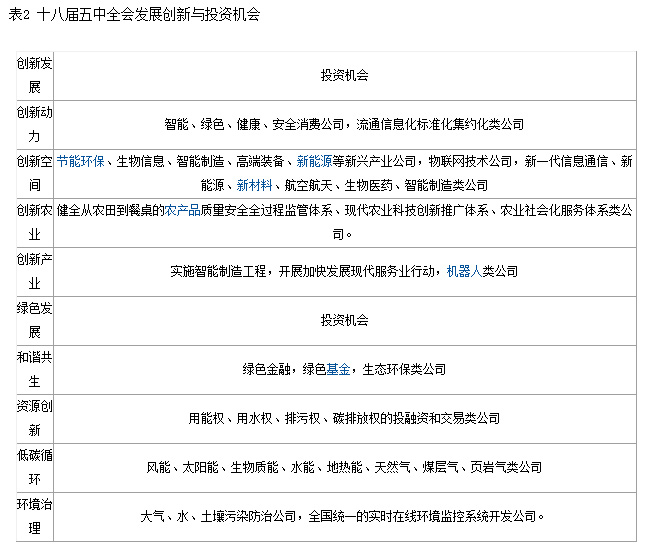Open the 机器人 hyperlink
Screen dimensions: 645x545
coord(463,271)
